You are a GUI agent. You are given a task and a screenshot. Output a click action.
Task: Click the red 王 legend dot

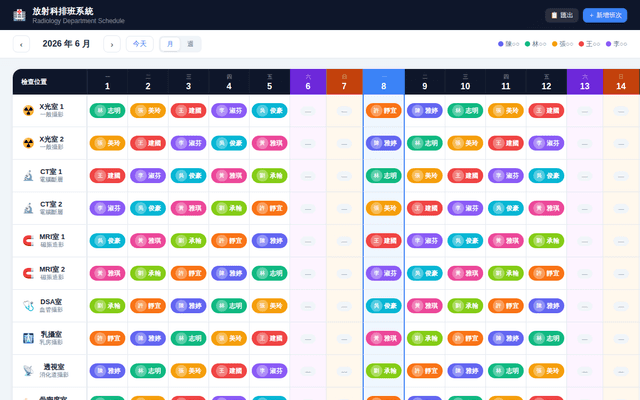click(581, 44)
